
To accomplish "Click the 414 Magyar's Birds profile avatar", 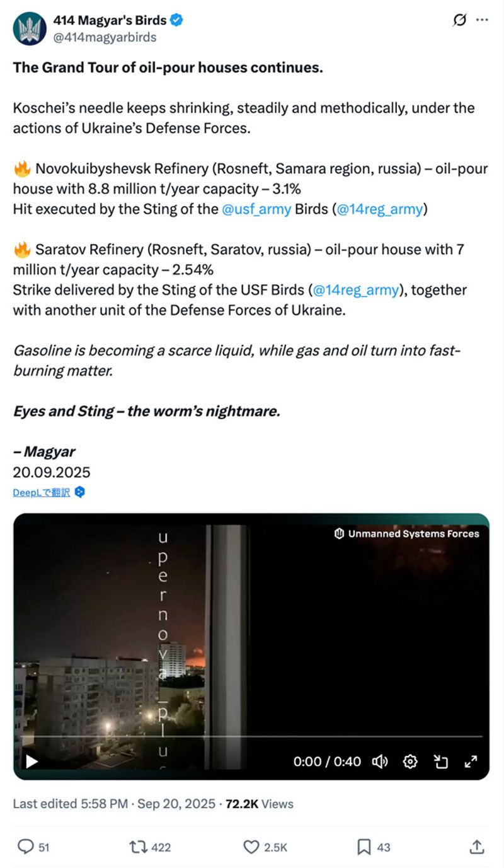I will pyautogui.click(x=30, y=28).
